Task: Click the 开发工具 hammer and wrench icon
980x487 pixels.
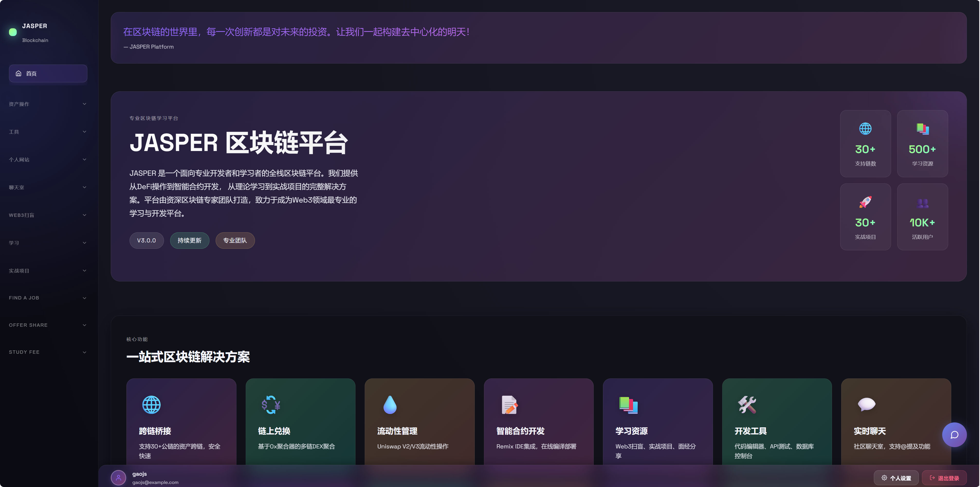Action: click(x=747, y=405)
